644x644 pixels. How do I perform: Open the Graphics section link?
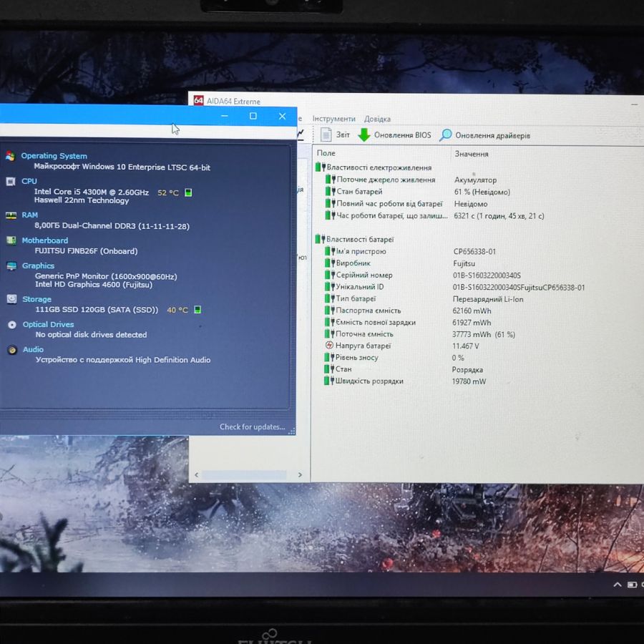coord(38,265)
